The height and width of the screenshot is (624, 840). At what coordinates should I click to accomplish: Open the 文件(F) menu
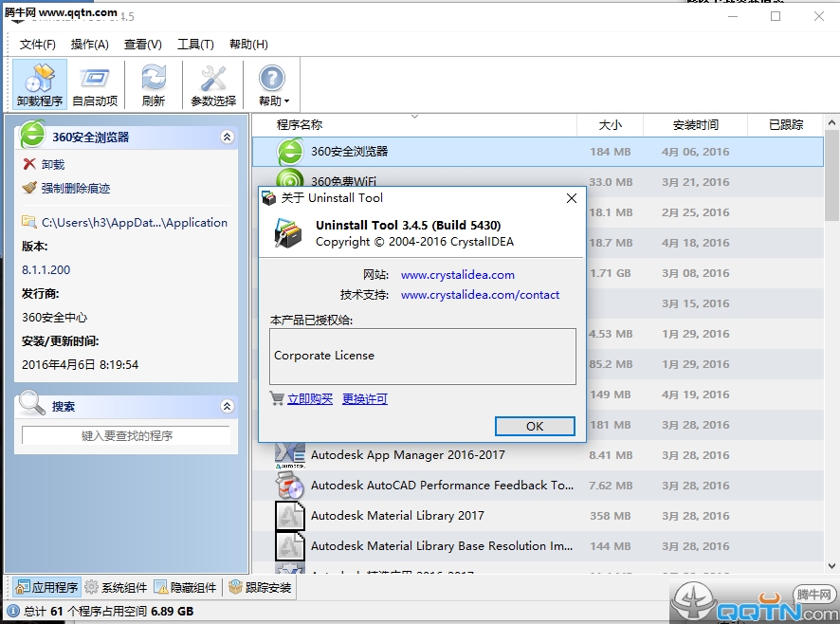coord(38,45)
